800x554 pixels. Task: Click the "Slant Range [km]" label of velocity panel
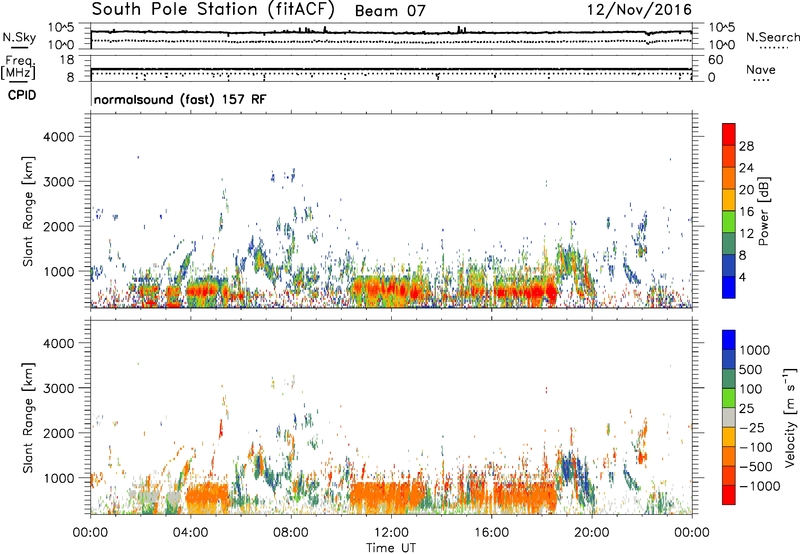pyautogui.click(x=29, y=417)
